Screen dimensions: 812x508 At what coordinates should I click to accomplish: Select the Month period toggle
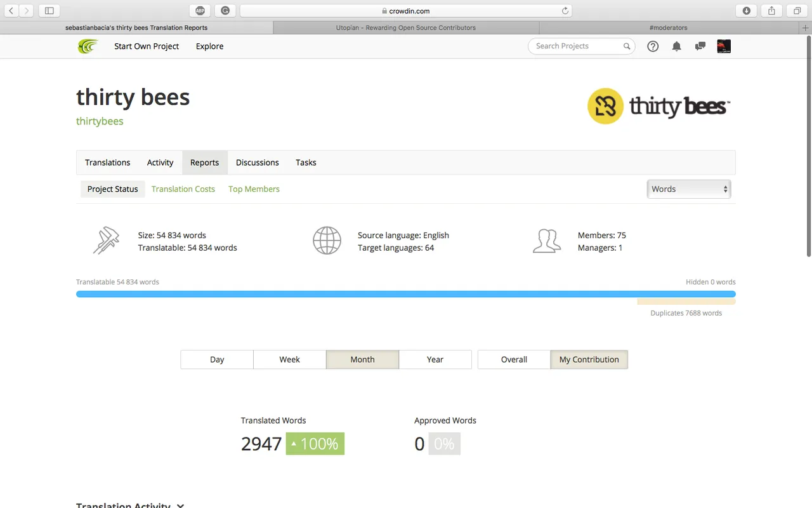[363, 359]
